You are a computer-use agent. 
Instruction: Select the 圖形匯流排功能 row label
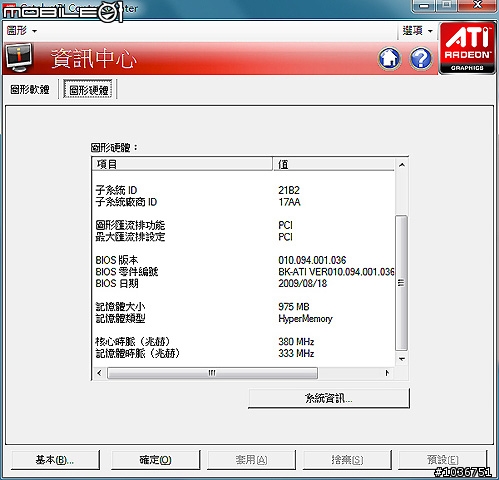[130, 225]
